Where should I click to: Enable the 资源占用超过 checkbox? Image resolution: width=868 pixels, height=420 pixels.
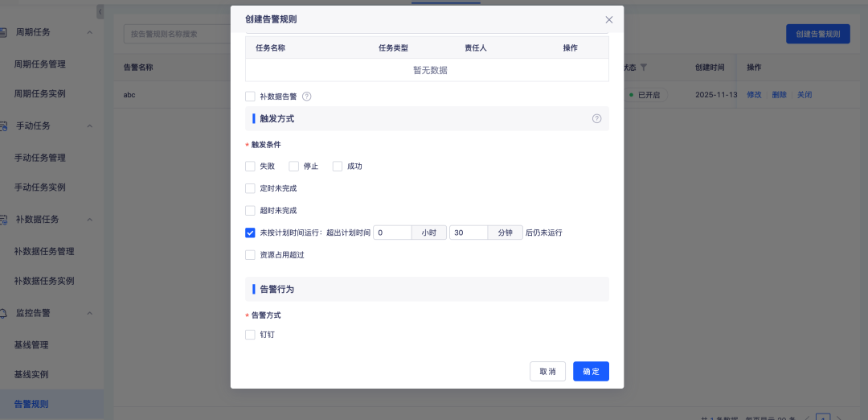(250, 255)
